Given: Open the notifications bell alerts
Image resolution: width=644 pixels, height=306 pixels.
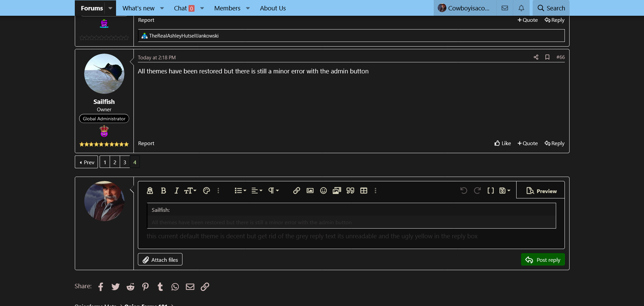Looking at the screenshot, I should coord(521,8).
